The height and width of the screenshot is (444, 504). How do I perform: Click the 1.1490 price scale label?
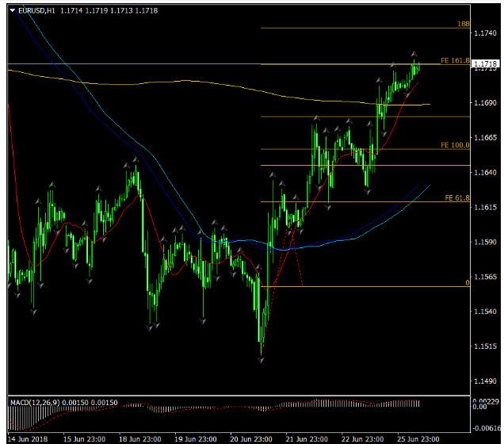(x=485, y=381)
